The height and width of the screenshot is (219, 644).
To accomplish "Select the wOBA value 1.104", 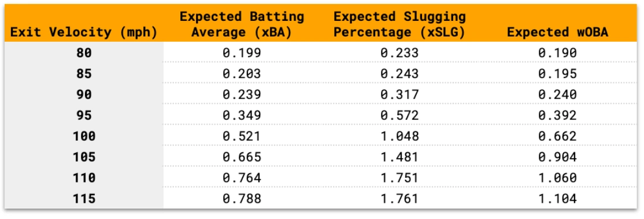I will (x=557, y=199).
